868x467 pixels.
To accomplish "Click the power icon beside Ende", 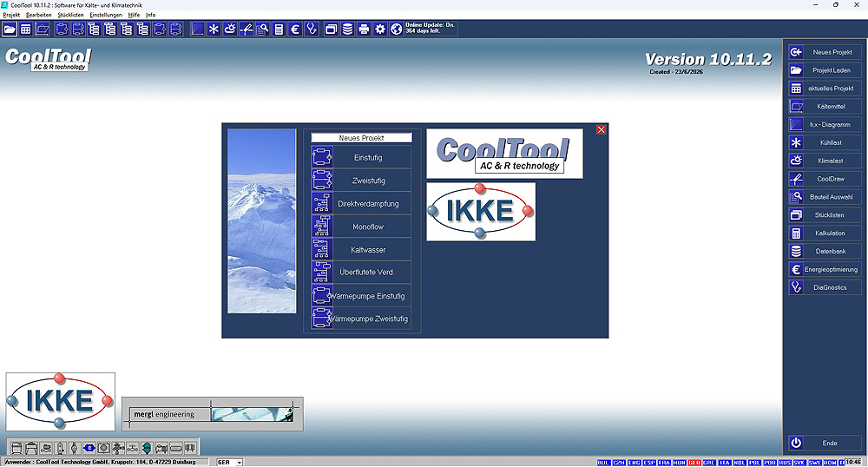I will click(x=796, y=443).
